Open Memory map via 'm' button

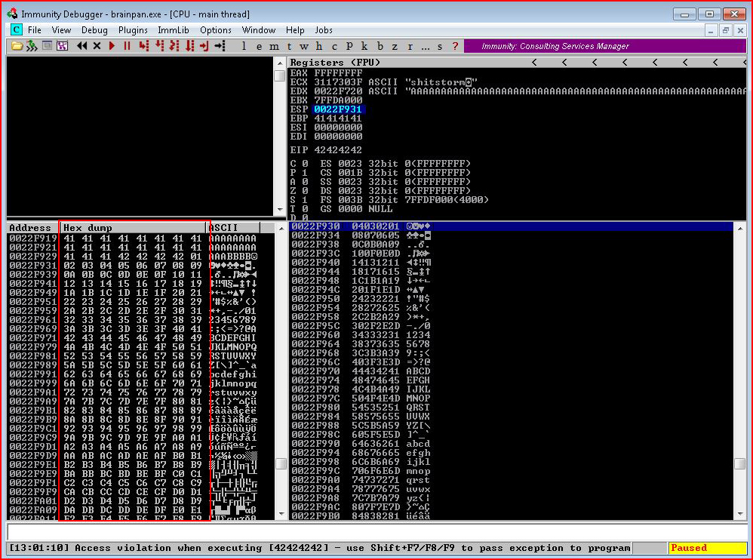tap(274, 46)
